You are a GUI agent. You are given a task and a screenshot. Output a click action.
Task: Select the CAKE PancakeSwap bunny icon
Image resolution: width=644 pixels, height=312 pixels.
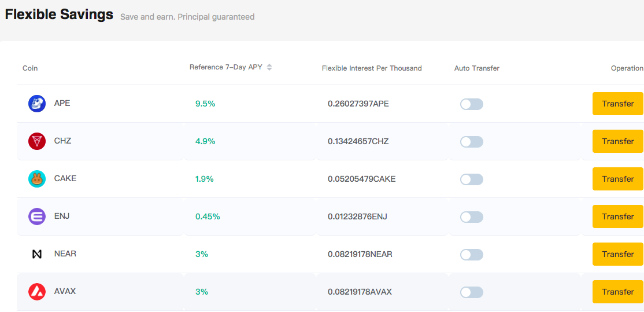pyautogui.click(x=37, y=179)
